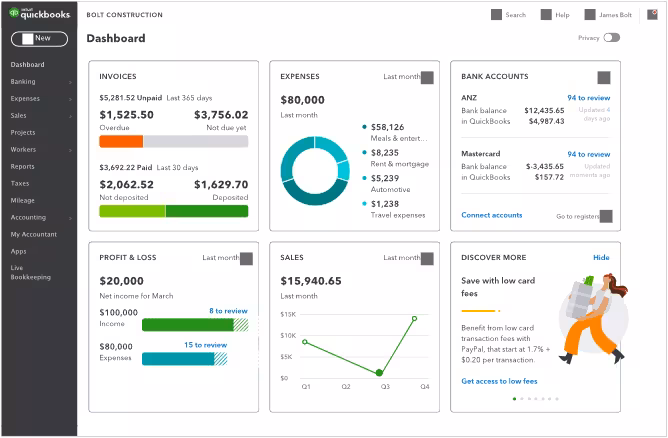
Task: Click the grey Not due yet bar
Action: tap(196, 141)
